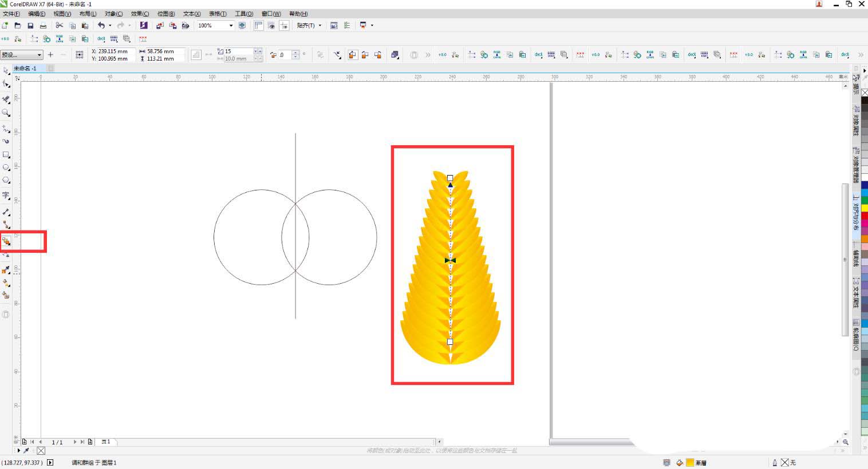Screen dimensions: 868x469
Task: Switch to the 文本属性 docker tab
Action: (x=856, y=293)
